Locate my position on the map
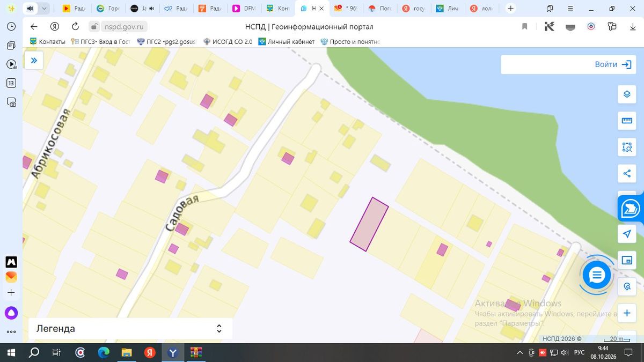This screenshot has width=644, height=362. click(x=627, y=234)
